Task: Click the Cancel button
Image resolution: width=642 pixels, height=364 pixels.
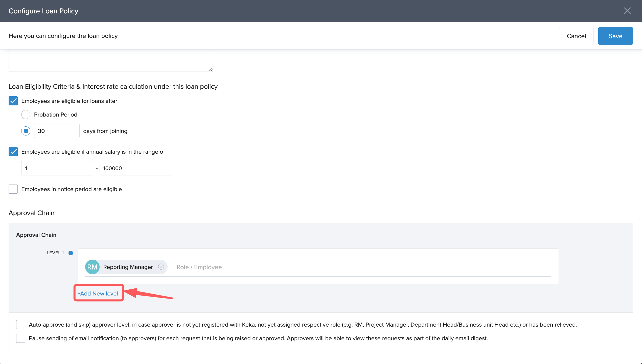Action: [576, 36]
